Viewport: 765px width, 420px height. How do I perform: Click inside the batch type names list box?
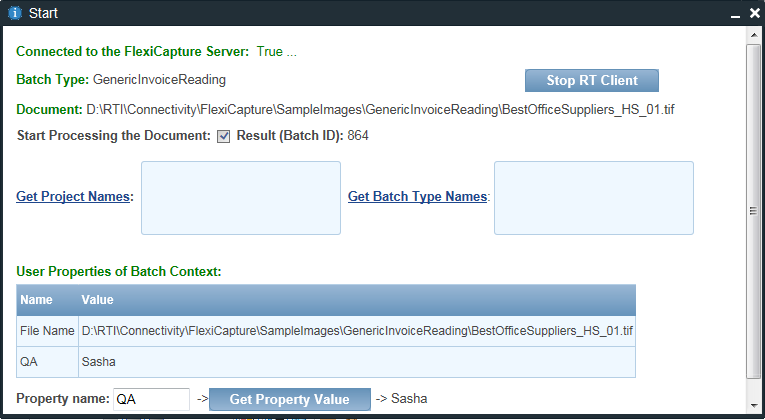click(x=593, y=197)
